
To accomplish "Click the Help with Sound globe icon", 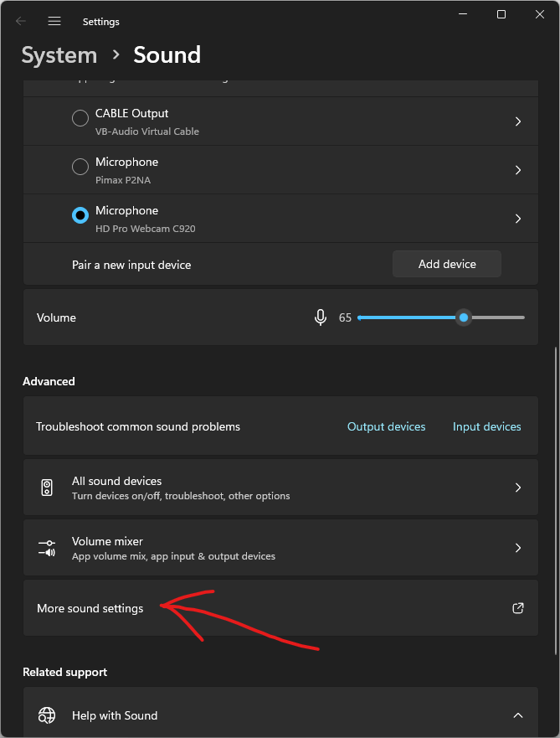I will click(47, 715).
